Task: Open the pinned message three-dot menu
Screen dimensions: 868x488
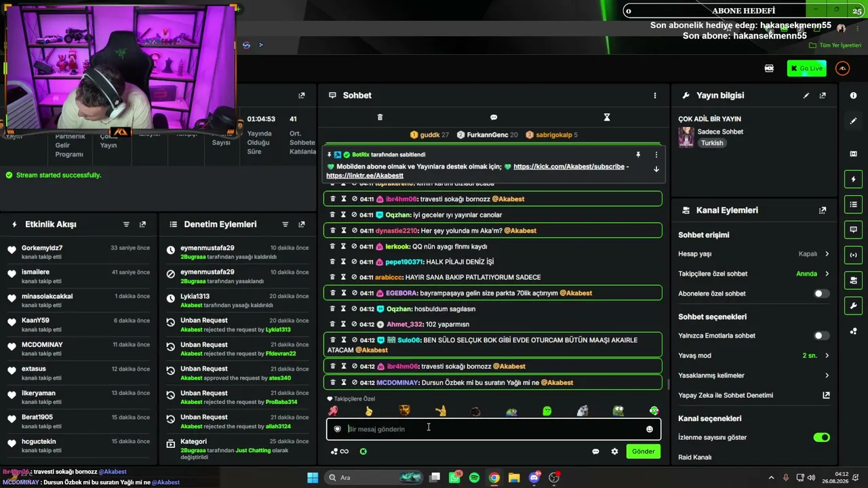Action: tap(656, 155)
